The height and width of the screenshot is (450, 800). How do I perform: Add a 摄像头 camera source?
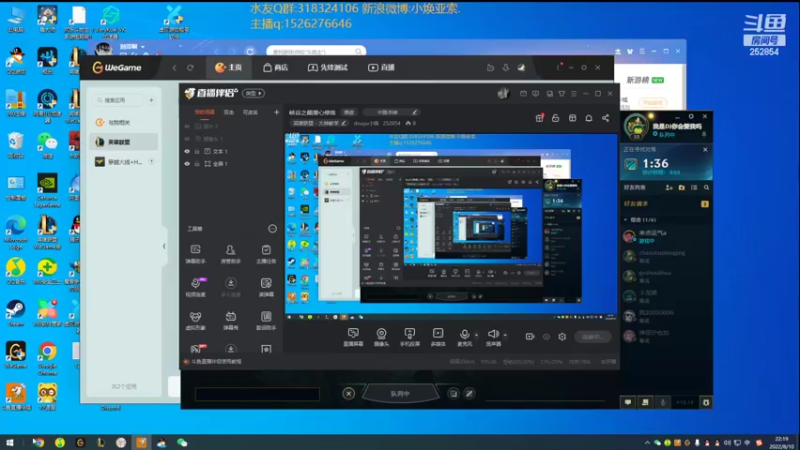click(381, 337)
